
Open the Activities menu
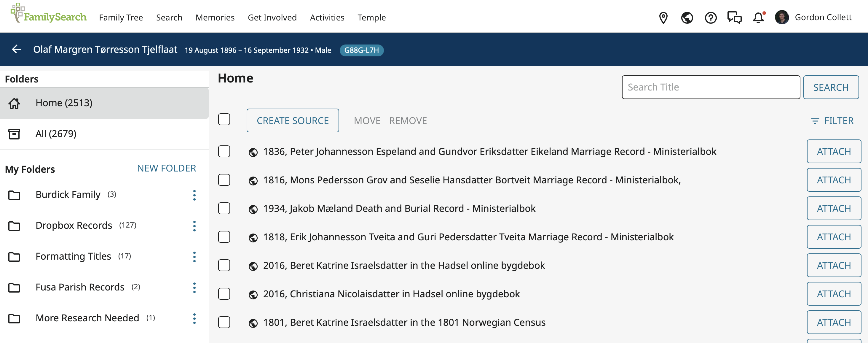[x=327, y=18]
